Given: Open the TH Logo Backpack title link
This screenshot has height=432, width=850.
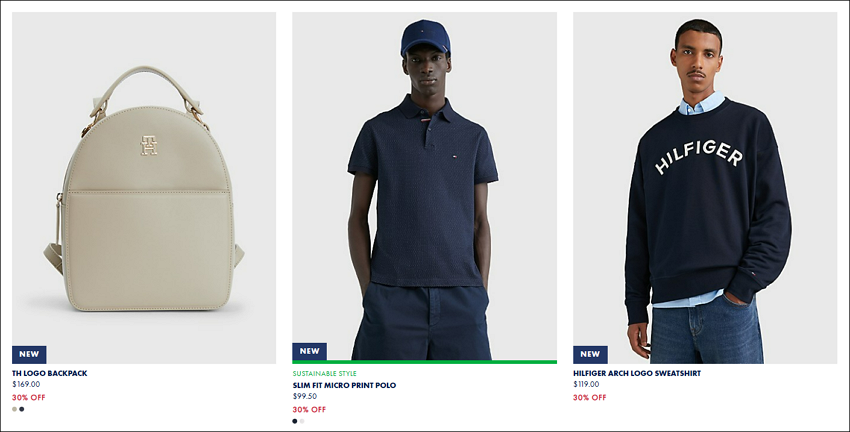Looking at the screenshot, I should (x=49, y=373).
